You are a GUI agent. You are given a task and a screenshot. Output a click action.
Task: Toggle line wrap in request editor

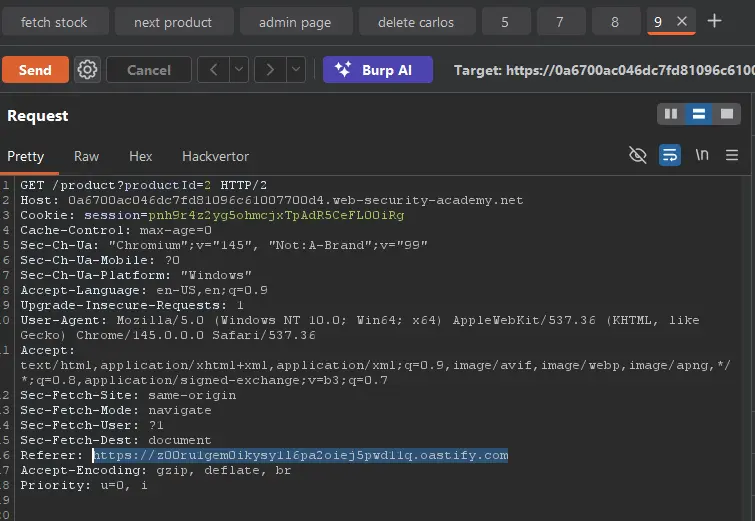pos(669,155)
